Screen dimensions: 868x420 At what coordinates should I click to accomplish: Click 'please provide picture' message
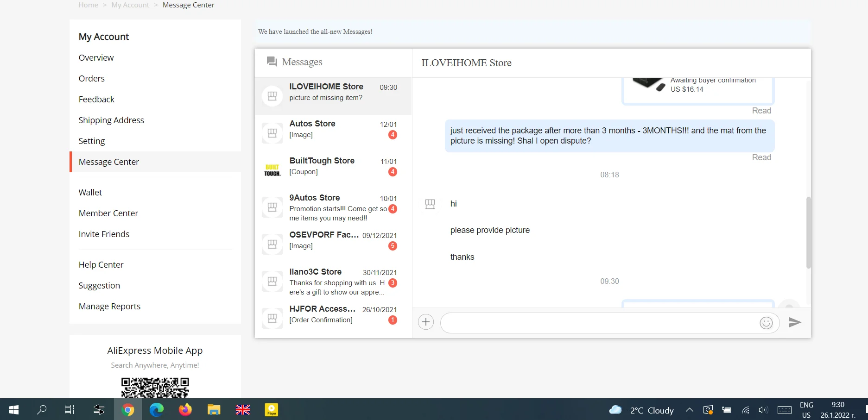[x=490, y=230]
